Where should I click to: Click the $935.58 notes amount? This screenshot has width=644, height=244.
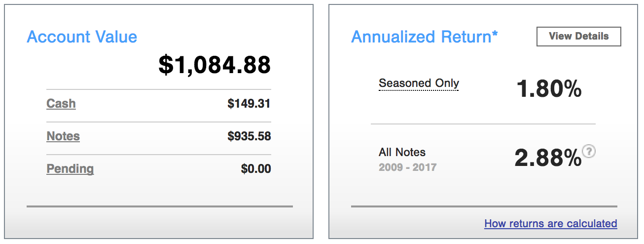pos(249,136)
